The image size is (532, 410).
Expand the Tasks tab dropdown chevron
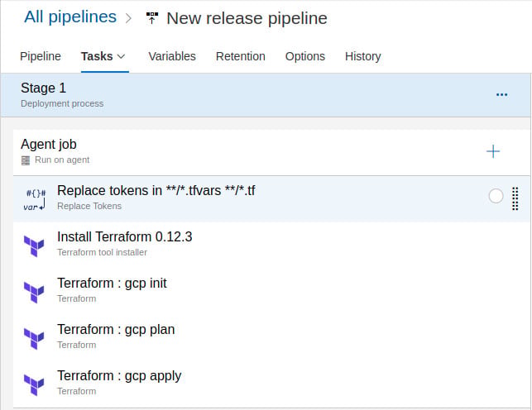pyautogui.click(x=121, y=56)
